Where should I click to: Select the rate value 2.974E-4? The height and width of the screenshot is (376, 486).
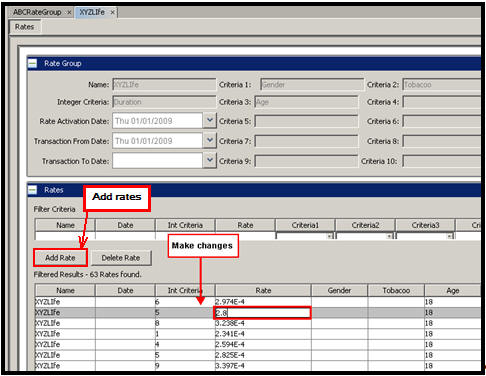click(x=230, y=302)
